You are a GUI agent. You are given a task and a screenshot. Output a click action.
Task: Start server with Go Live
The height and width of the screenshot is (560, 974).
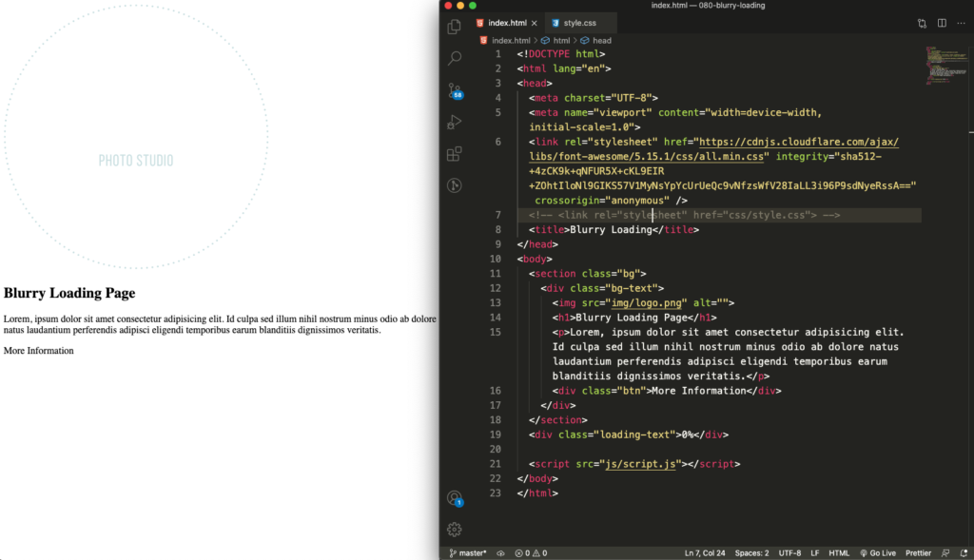(x=878, y=553)
